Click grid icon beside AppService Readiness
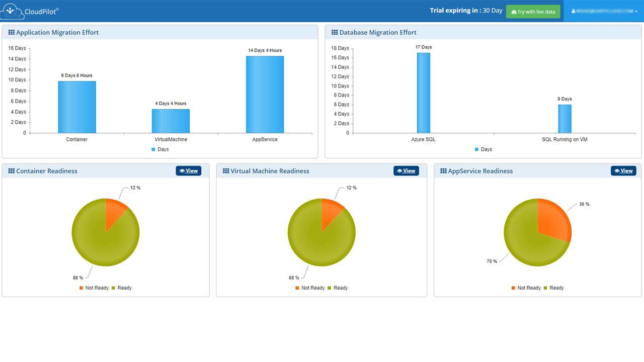 443,171
